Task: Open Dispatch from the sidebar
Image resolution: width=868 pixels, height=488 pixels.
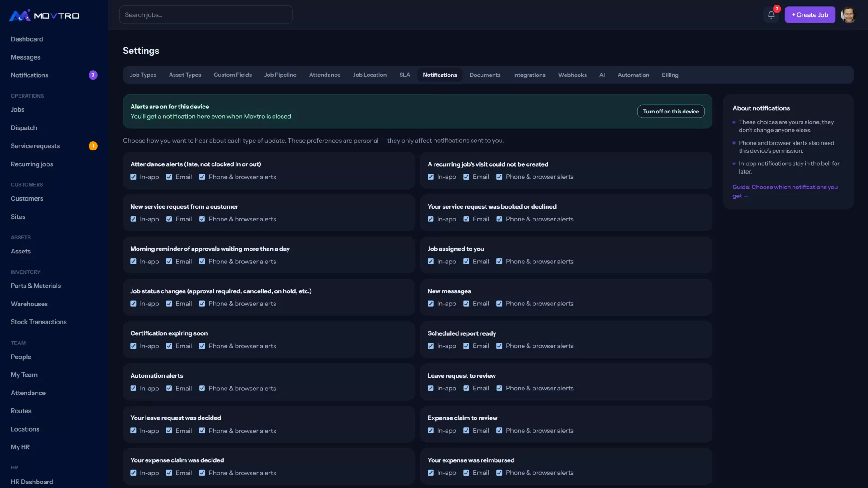Action: 24,128
